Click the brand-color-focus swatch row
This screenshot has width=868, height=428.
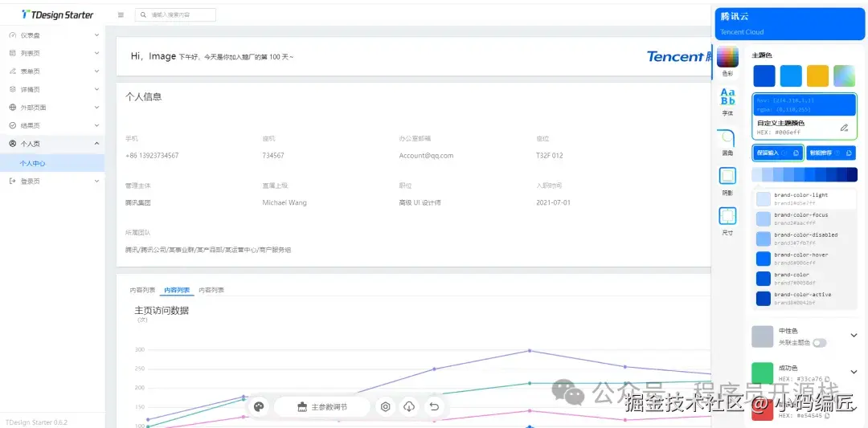[x=805, y=218]
